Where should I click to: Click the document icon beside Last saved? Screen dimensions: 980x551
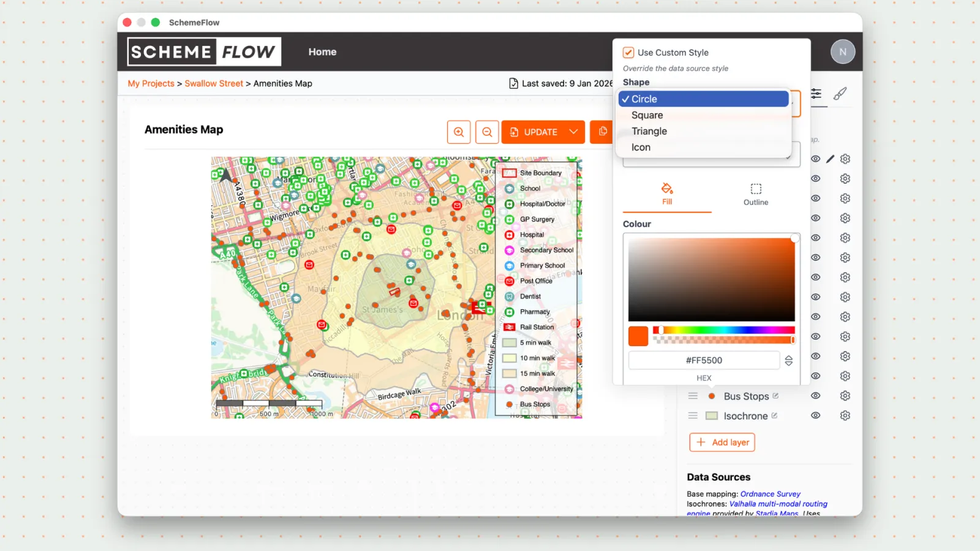click(514, 83)
